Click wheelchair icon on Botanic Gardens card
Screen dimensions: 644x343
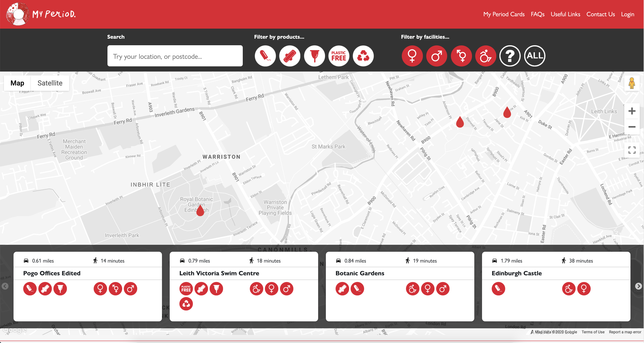point(412,289)
